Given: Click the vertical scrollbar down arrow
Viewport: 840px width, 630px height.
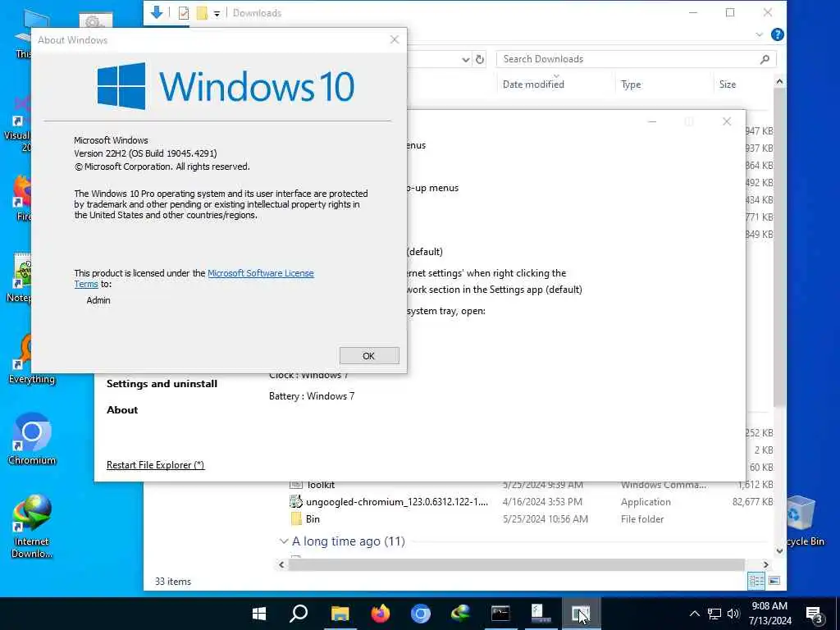Looking at the screenshot, I should click(779, 550).
